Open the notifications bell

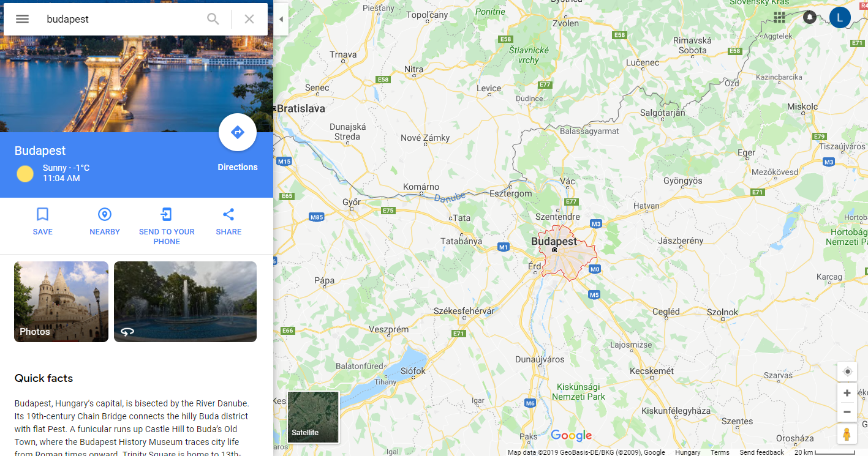(x=810, y=17)
